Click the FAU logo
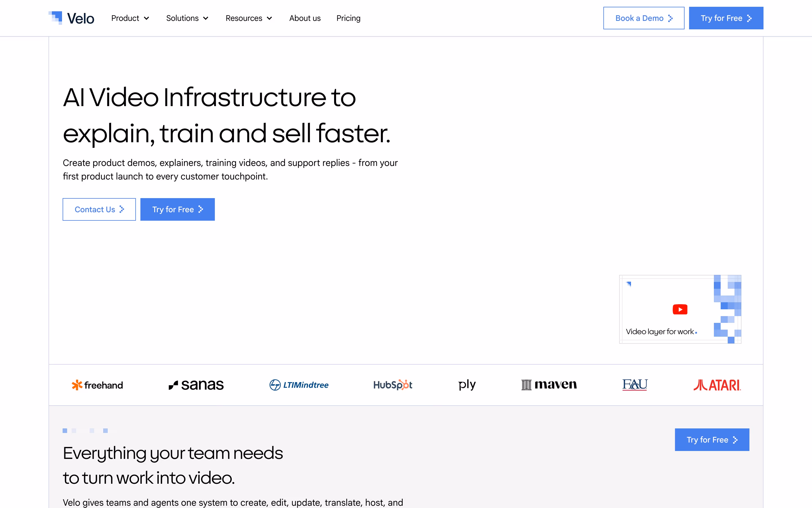The width and height of the screenshot is (812, 508). 634,385
